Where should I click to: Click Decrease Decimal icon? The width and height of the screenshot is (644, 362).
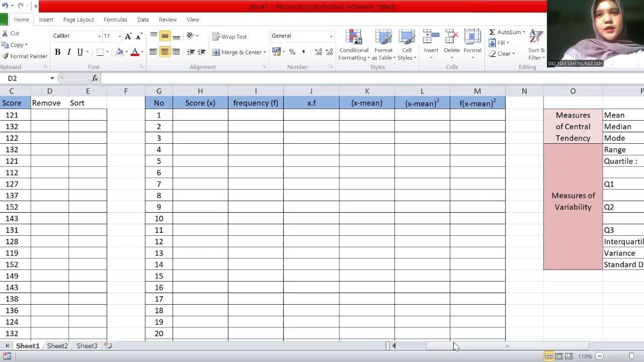click(329, 52)
